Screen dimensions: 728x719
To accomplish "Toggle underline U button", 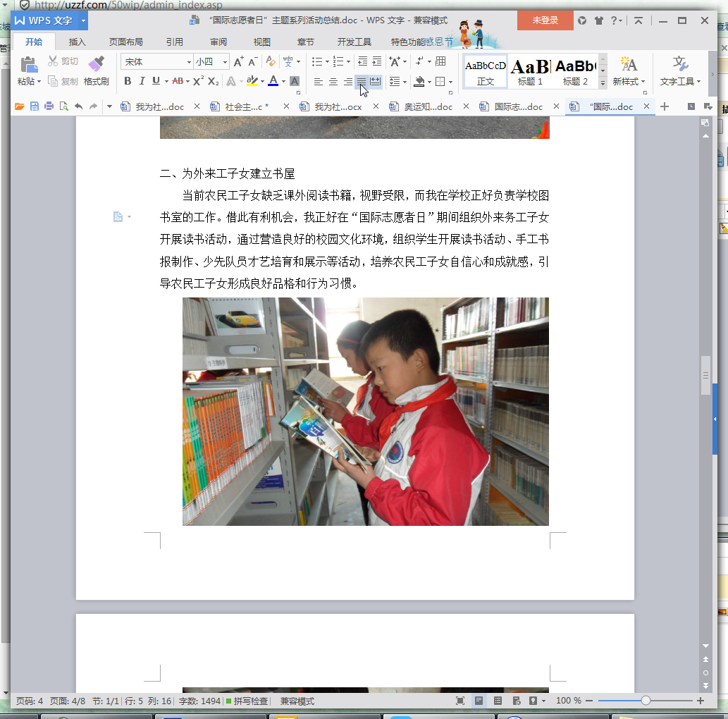I will click(156, 81).
